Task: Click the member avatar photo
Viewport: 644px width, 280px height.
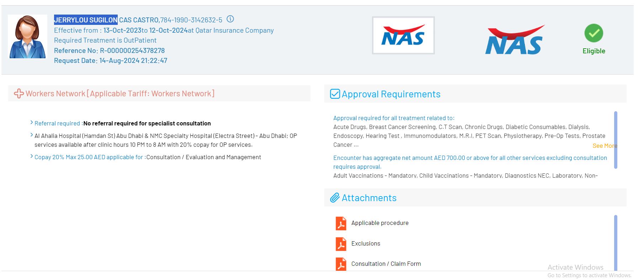Action: (x=27, y=37)
